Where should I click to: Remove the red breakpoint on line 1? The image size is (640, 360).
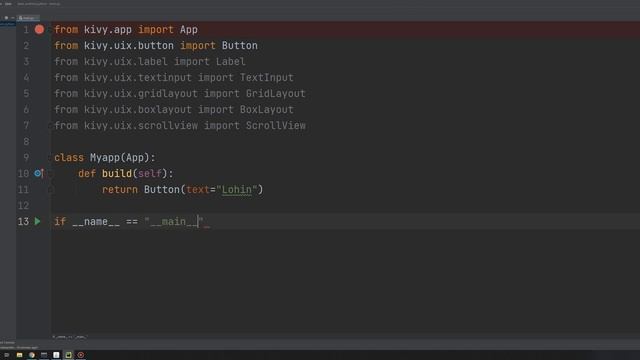pos(39,29)
